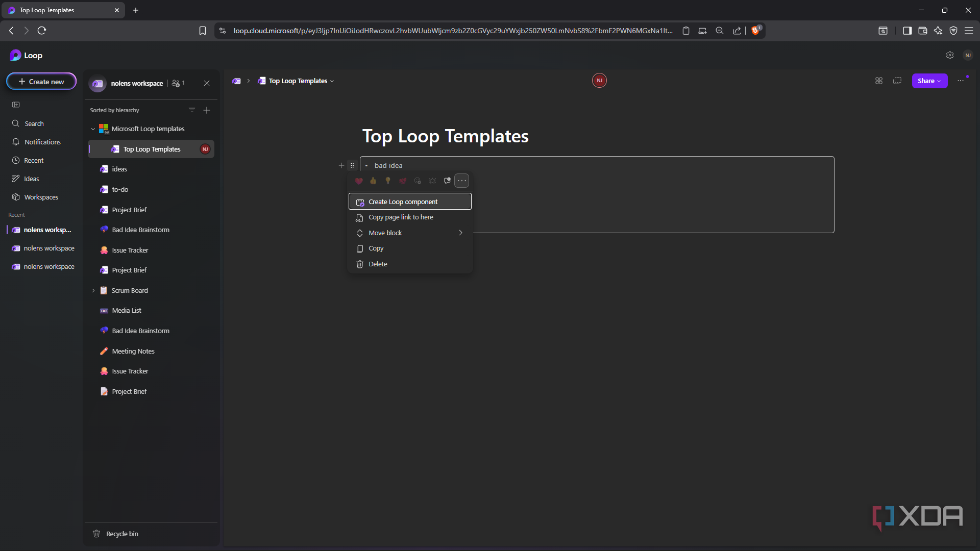Viewport: 980px width, 551px height.
Task: Open the browser hamburger menu
Action: tap(969, 31)
